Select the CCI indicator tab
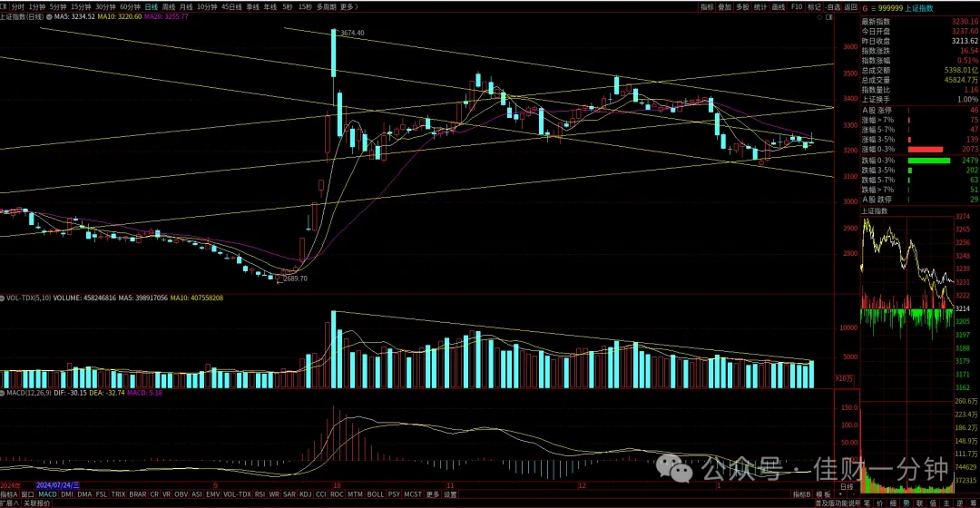The width and height of the screenshot is (980, 508). (x=320, y=494)
